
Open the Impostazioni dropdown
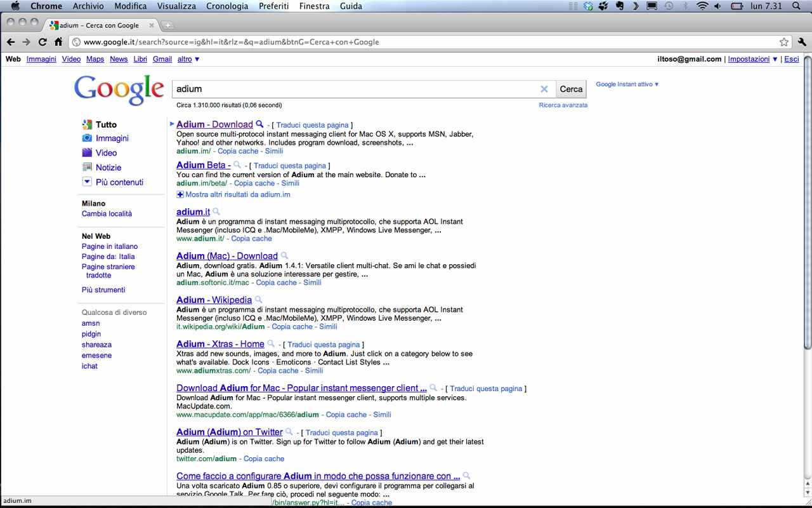click(752, 59)
